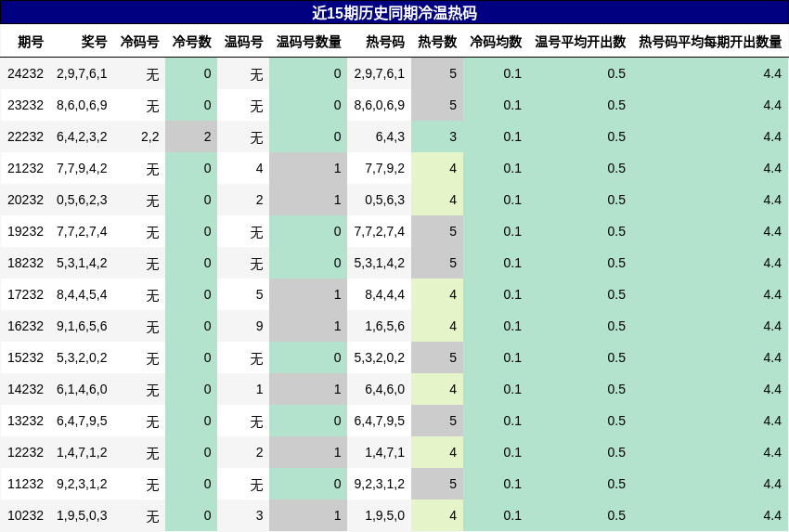Click warm code 4 in row 21232
The width and height of the screenshot is (789, 532).
coord(259,168)
